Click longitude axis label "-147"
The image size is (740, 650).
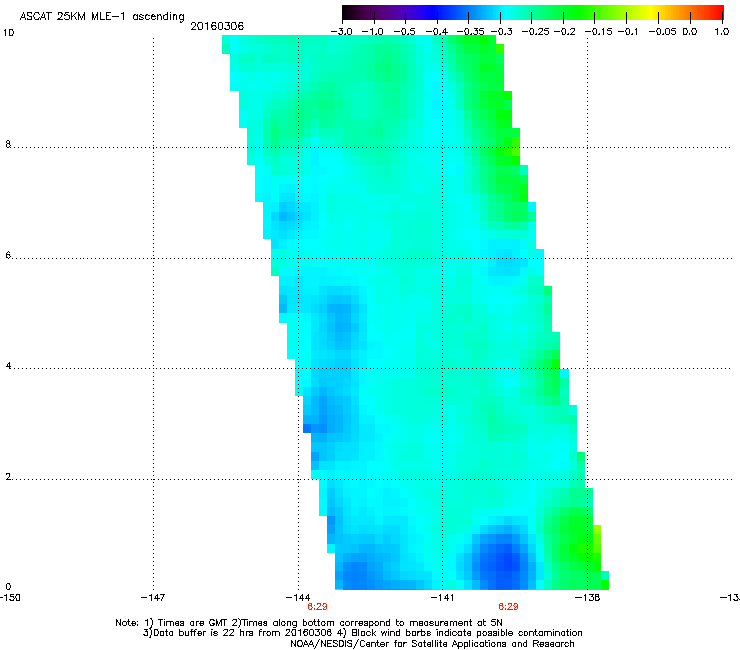tap(153, 598)
